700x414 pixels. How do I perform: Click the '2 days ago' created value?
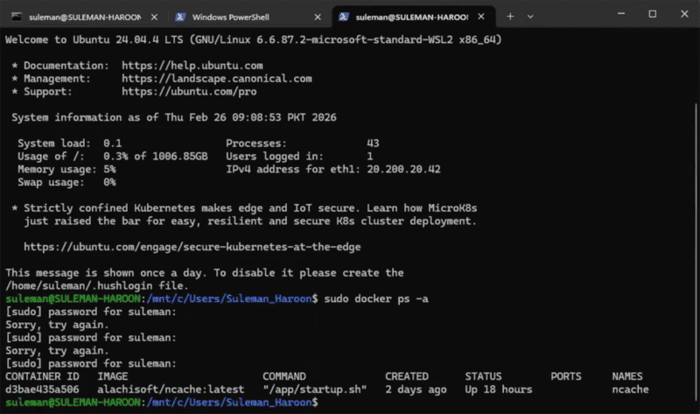click(416, 389)
